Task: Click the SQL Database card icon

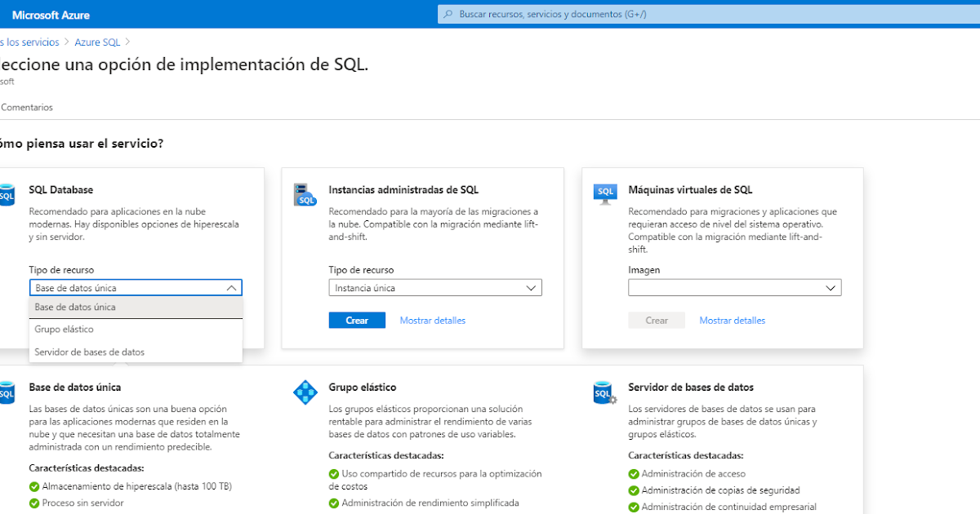Action: click(x=7, y=194)
